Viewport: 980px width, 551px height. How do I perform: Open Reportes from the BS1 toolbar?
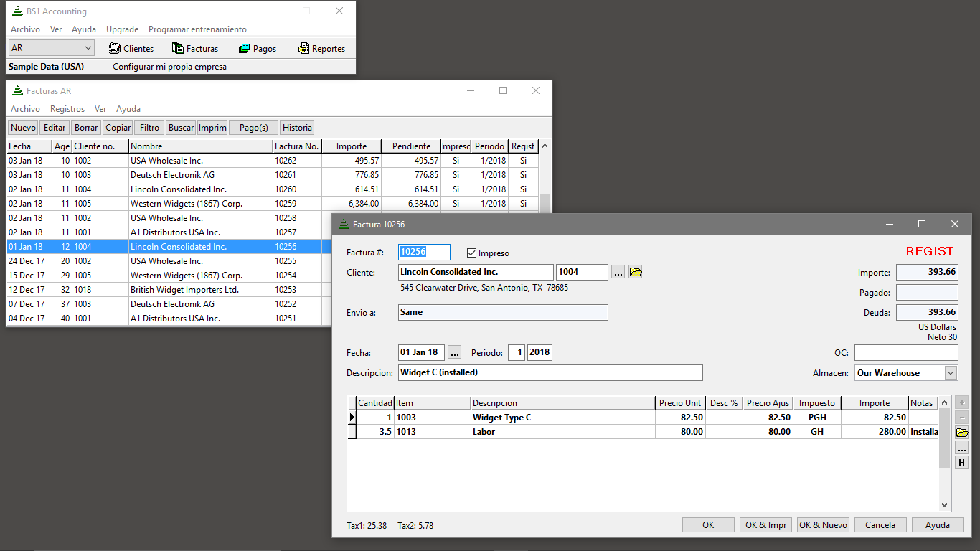321,49
